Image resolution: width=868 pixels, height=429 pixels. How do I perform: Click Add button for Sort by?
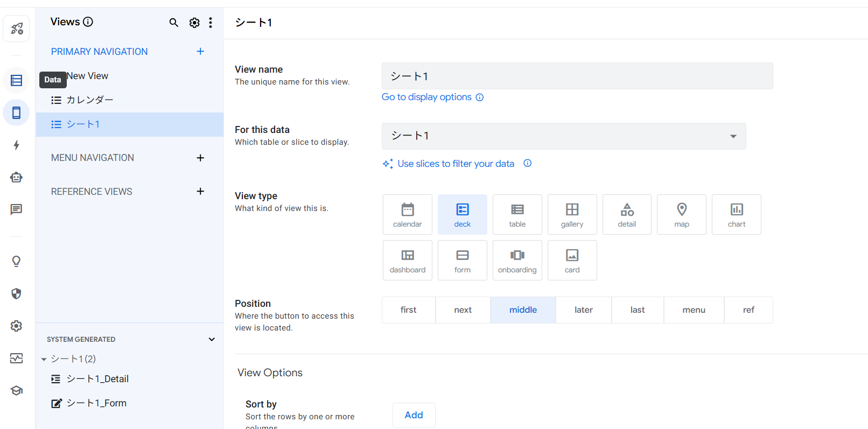(x=414, y=415)
